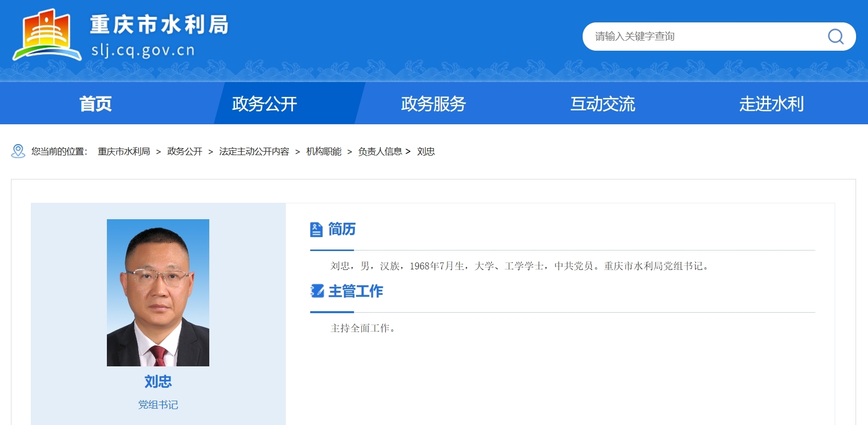Follow the 负责人信息 breadcrumb link

(380, 151)
